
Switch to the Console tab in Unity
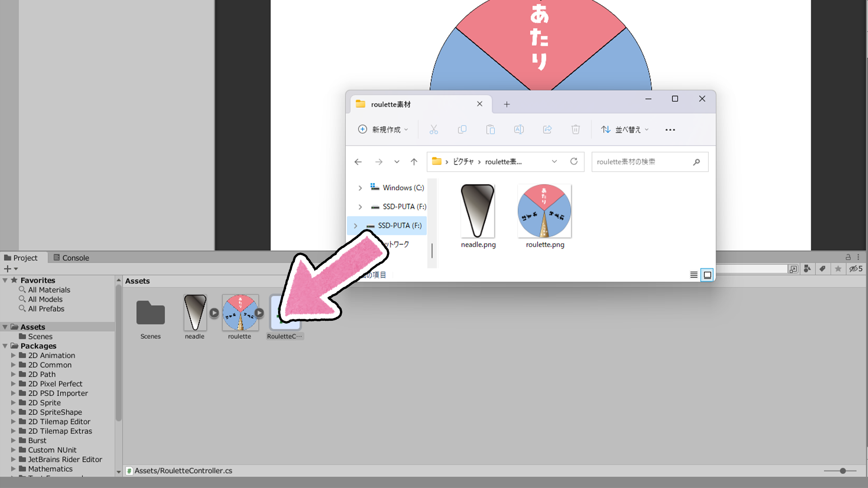click(x=75, y=258)
